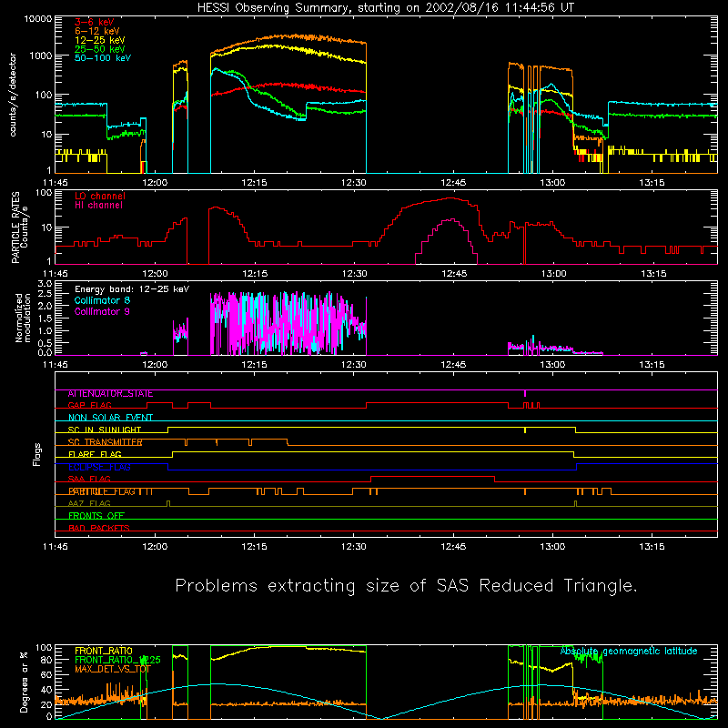Click the SAA_FLAG label
This screenshot has width=728, height=728.
pyautogui.click(x=89, y=480)
